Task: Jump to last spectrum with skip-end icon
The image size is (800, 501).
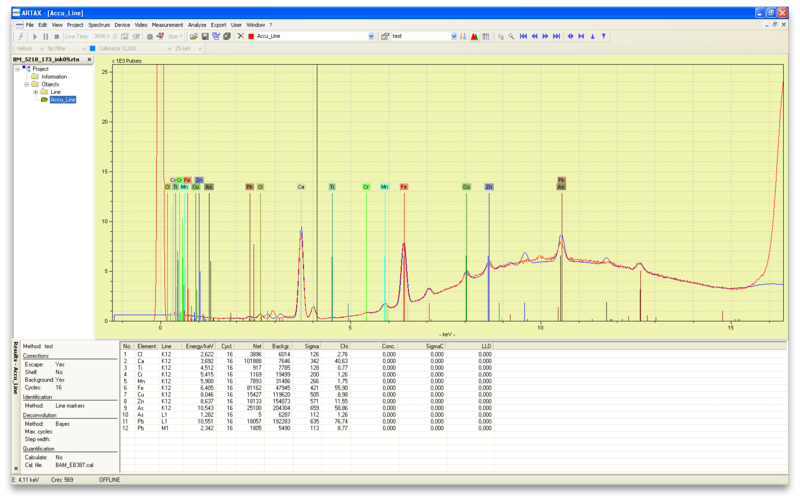Action: 557,36
